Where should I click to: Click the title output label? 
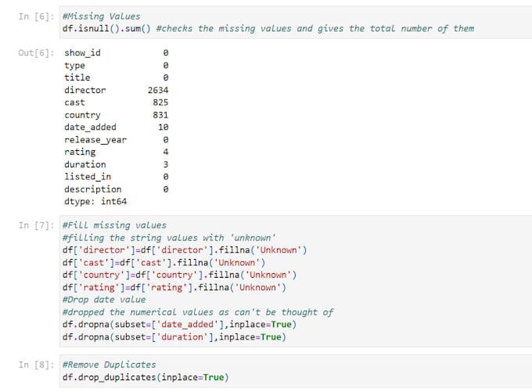[x=77, y=77]
